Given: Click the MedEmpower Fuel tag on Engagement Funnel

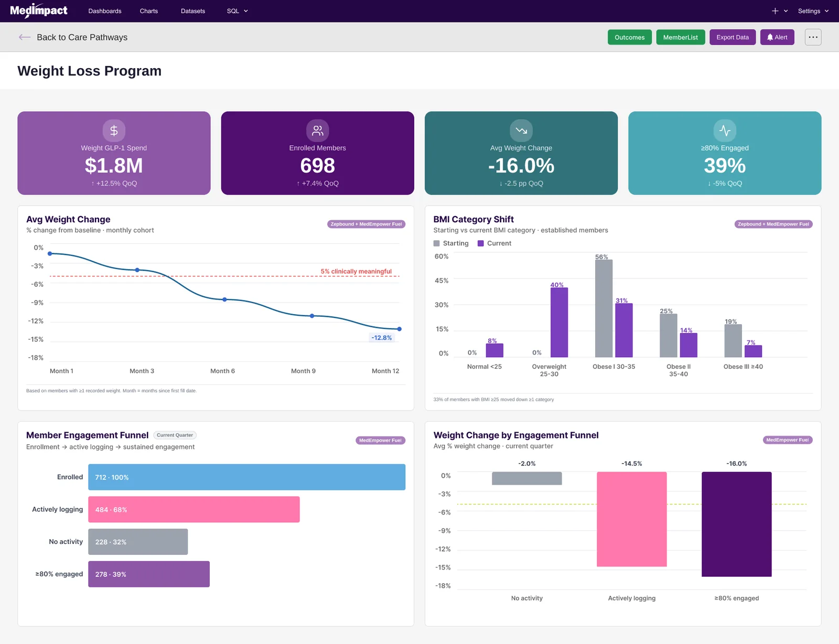Looking at the screenshot, I should tap(380, 441).
